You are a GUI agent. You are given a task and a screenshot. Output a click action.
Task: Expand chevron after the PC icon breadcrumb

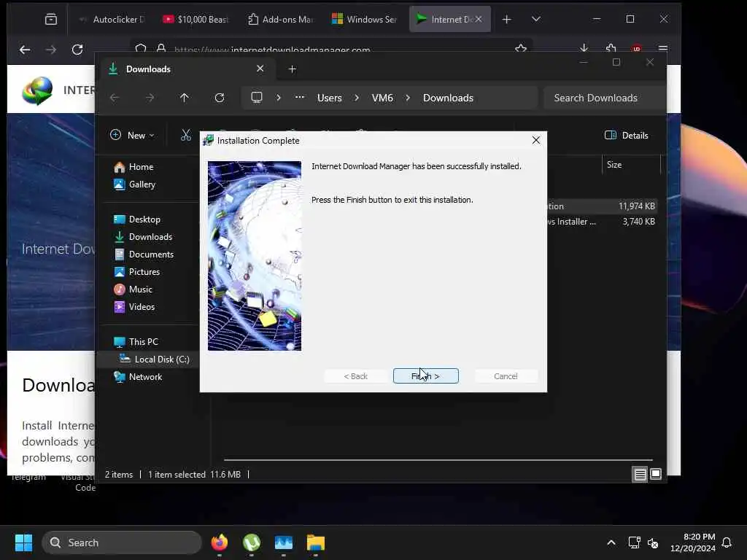coord(279,98)
